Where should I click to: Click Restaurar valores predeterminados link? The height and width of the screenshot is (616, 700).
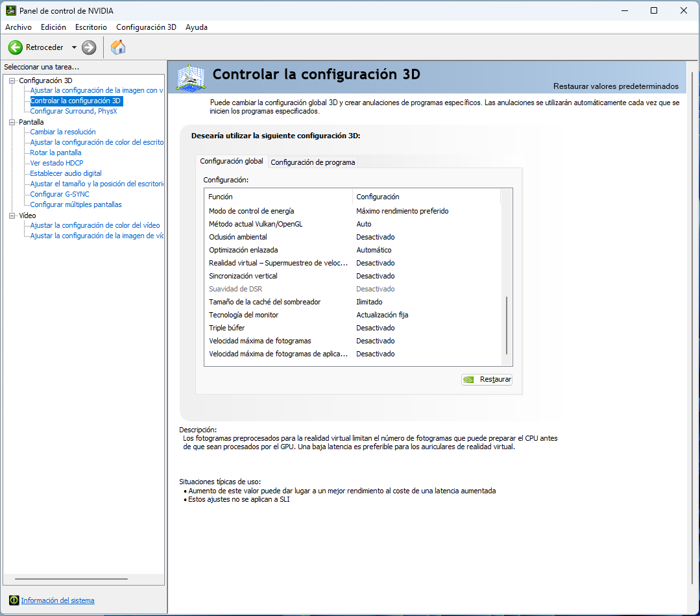(616, 86)
